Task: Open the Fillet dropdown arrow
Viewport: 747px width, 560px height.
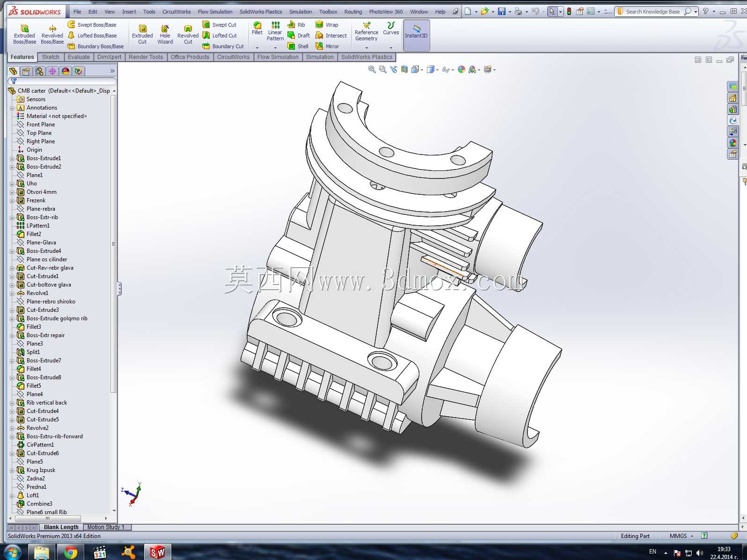Action: coord(257,47)
